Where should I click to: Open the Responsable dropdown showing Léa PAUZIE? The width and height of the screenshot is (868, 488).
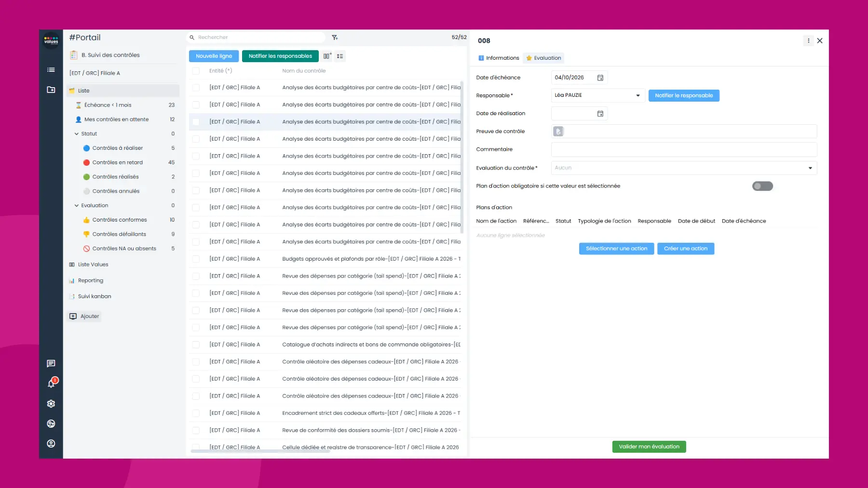click(x=638, y=95)
